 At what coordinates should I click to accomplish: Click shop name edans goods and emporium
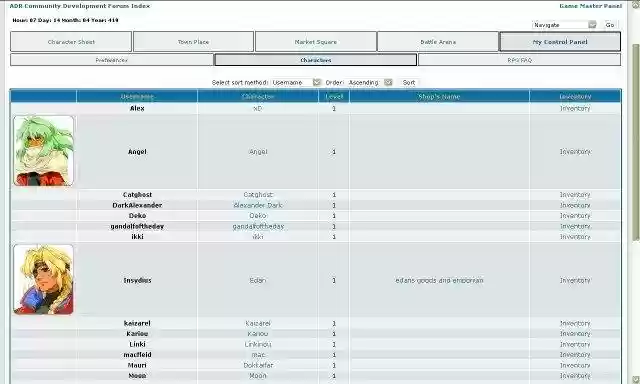[x=439, y=281]
